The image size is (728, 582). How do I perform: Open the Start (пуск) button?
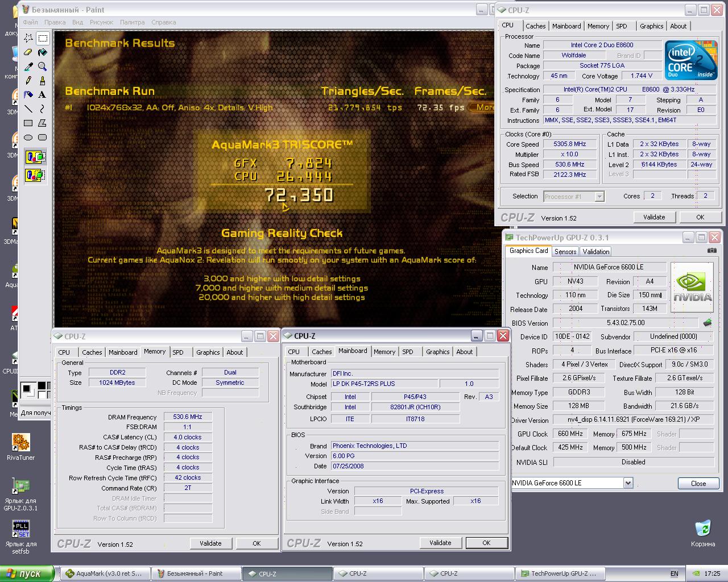click(x=27, y=573)
